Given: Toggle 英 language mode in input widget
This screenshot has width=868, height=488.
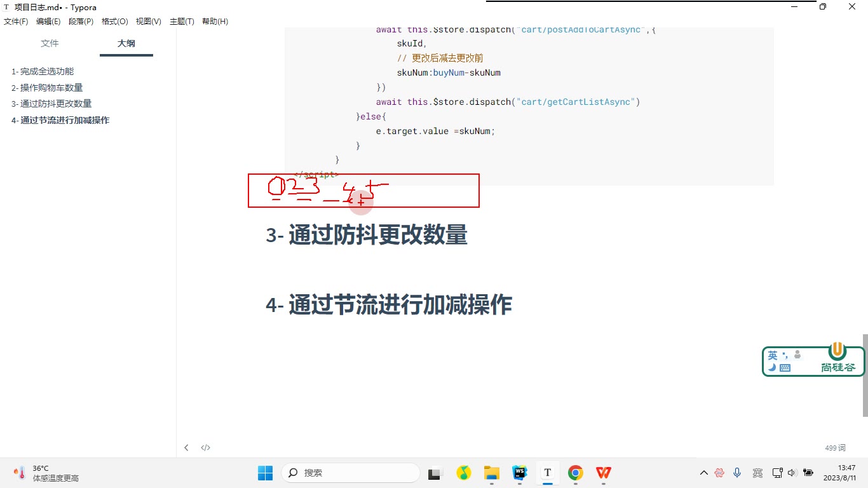Looking at the screenshot, I should 773,355.
